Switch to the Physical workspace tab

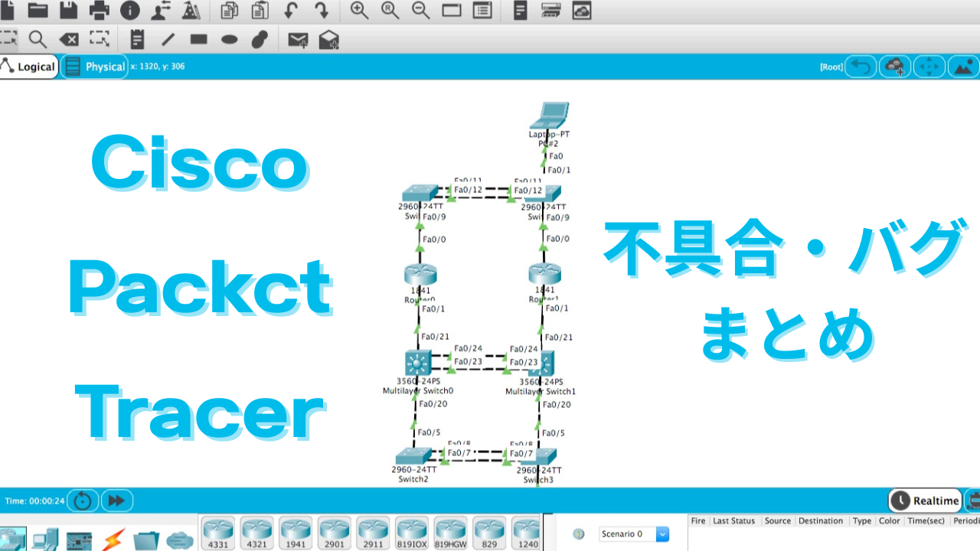[x=95, y=67]
